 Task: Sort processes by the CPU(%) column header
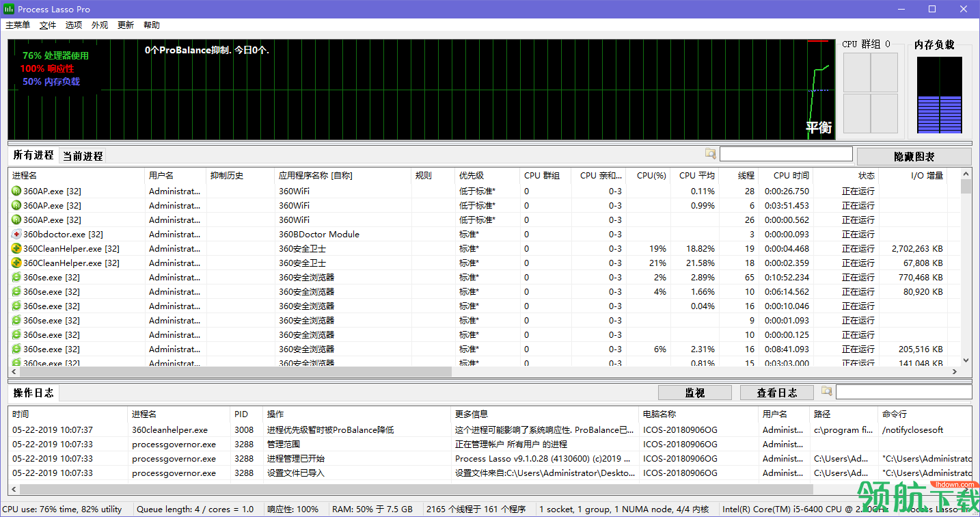(x=649, y=176)
